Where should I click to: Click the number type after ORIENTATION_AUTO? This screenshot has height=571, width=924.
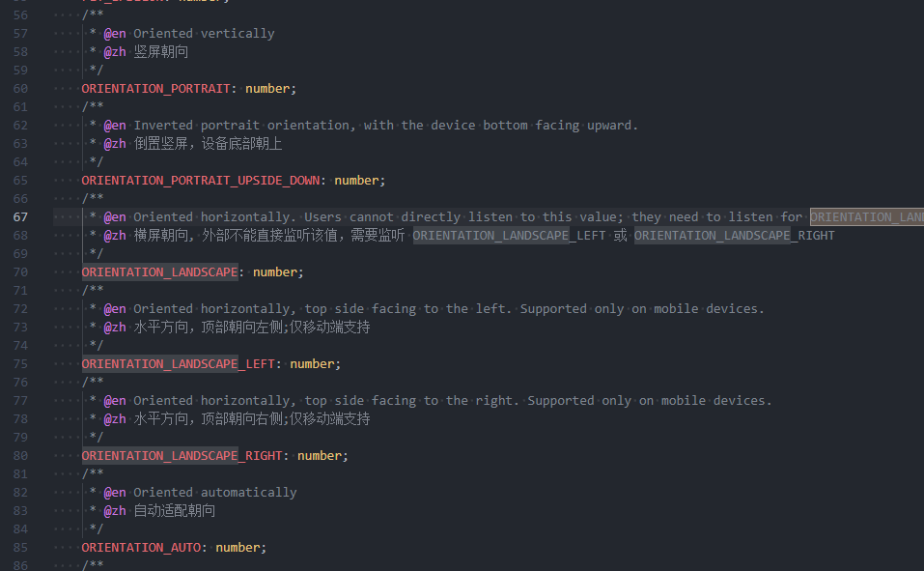pos(238,548)
